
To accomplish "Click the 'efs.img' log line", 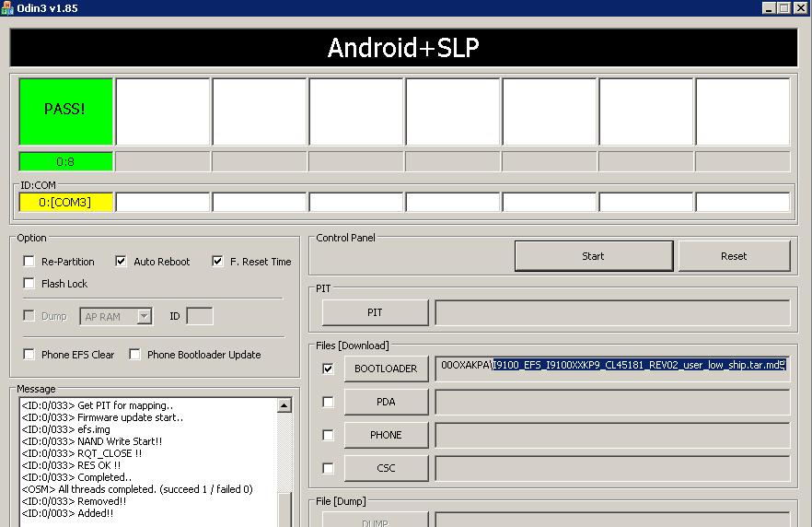I will coord(65,429).
